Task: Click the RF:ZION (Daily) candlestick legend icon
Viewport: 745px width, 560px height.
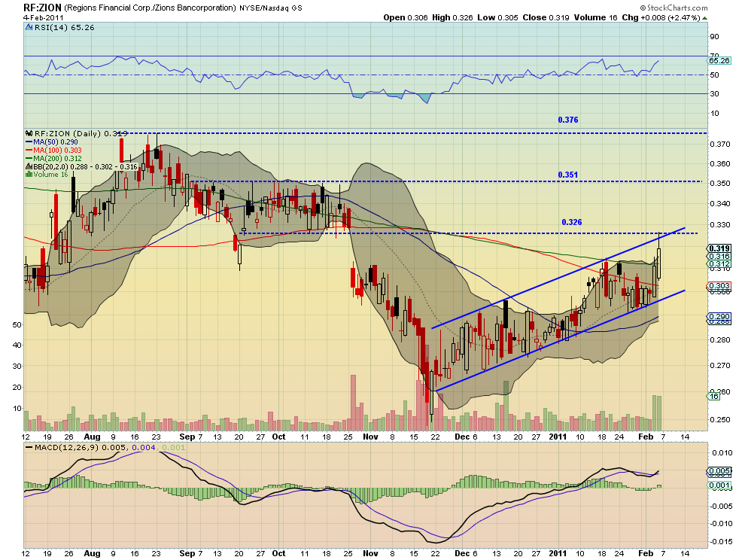Action: [29, 133]
